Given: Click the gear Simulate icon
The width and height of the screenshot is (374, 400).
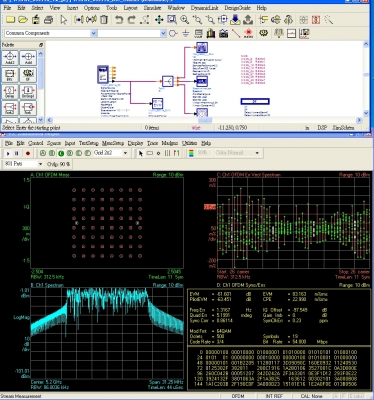Looking at the screenshot, I should [264, 33].
